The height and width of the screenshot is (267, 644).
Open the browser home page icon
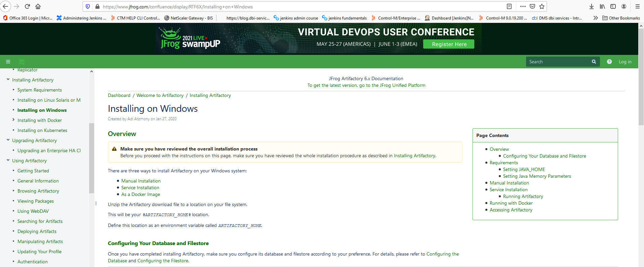click(x=38, y=6)
